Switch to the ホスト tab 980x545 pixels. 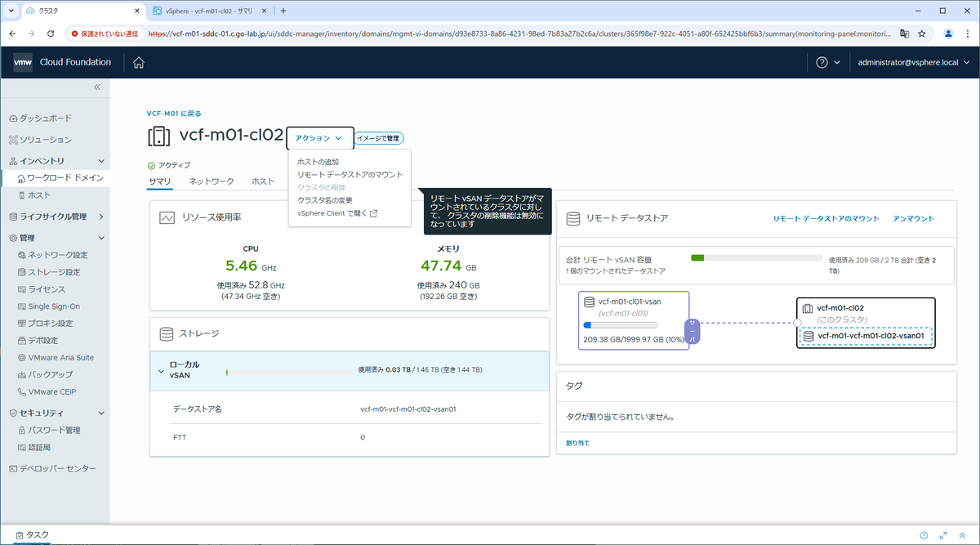263,181
